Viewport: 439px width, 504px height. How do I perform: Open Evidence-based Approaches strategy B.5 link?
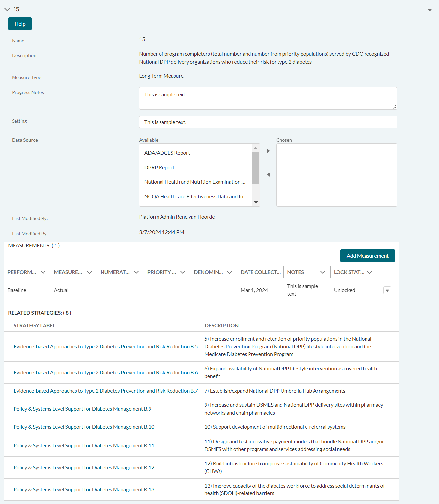pyautogui.click(x=105, y=347)
